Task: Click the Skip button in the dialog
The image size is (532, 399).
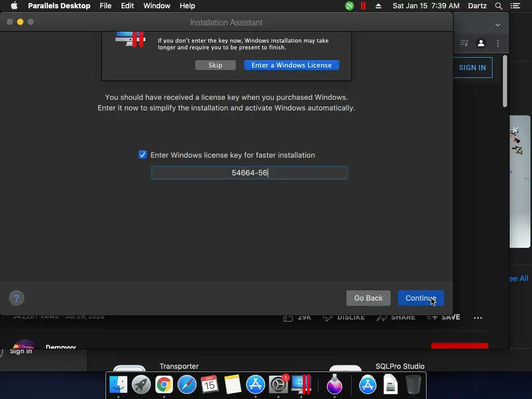Action: [x=216, y=65]
